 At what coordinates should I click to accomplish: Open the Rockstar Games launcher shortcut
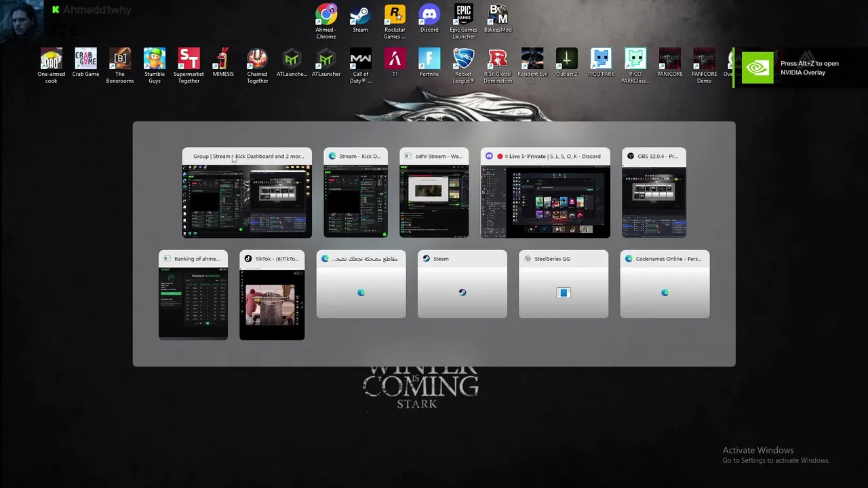coord(395,22)
